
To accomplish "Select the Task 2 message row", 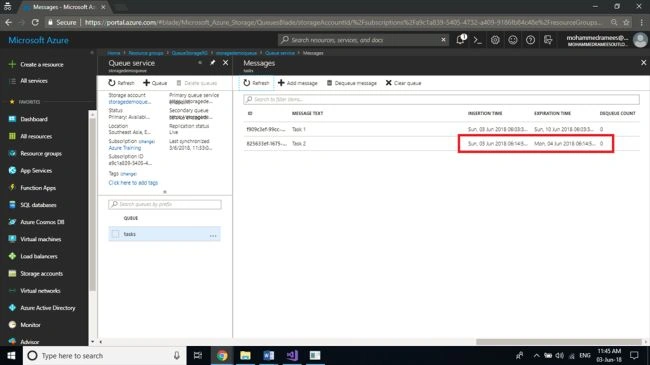I will click(x=441, y=144).
